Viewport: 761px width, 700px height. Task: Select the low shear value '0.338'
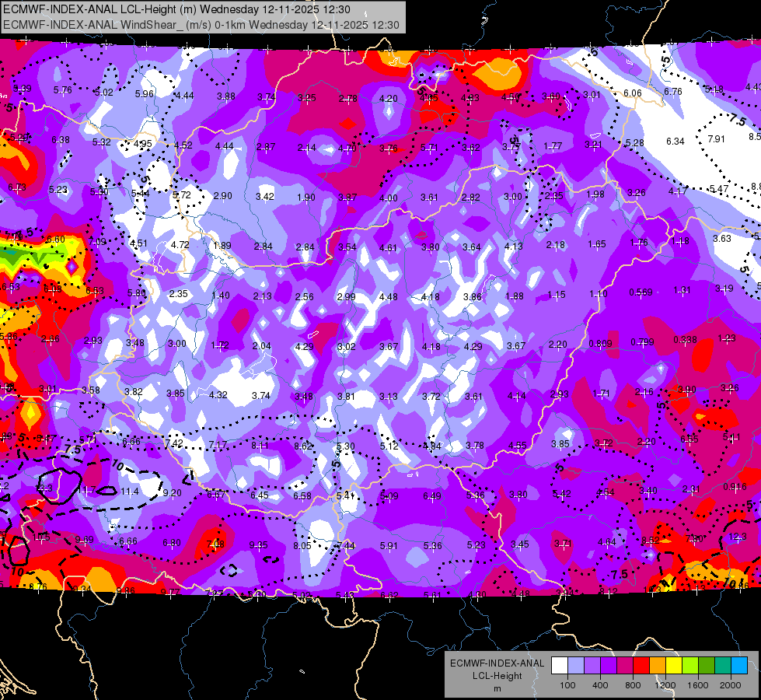coord(685,340)
